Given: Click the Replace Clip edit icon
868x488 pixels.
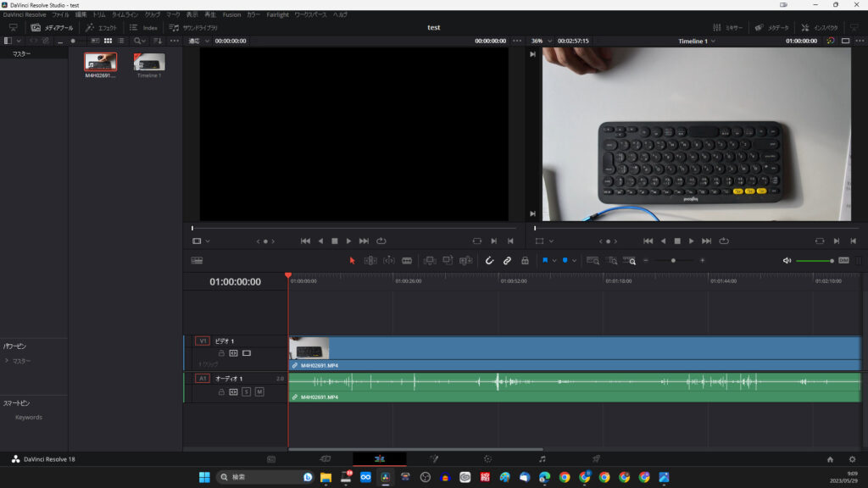Looking at the screenshot, I should (x=465, y=261).
